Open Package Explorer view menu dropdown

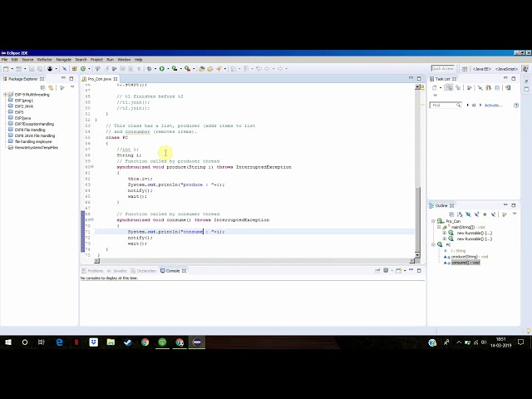[72, 87]
